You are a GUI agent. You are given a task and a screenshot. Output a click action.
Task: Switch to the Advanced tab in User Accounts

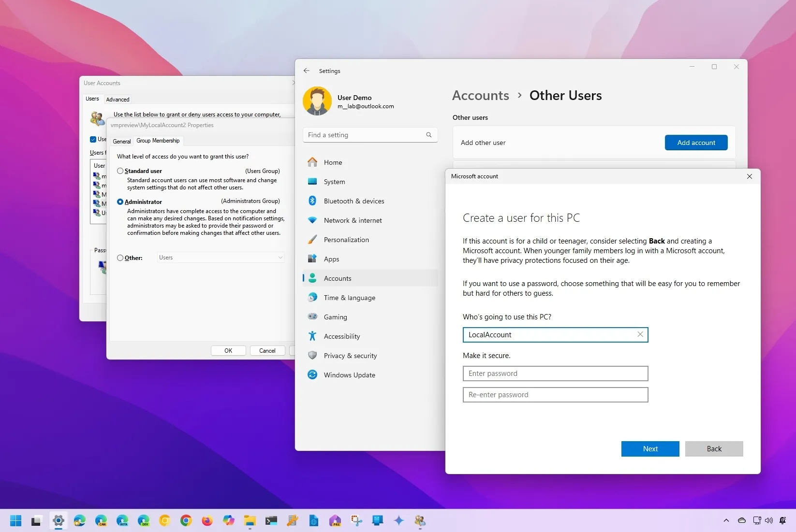tap(118, 99)
